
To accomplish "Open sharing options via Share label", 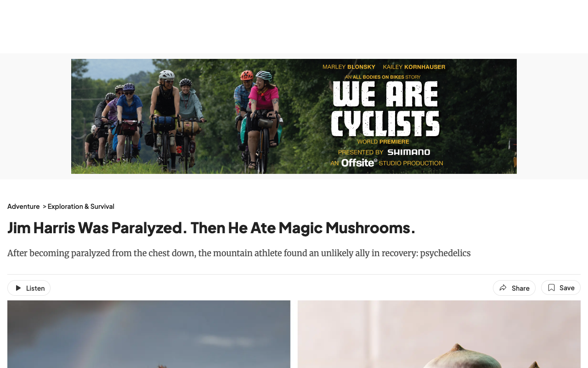I will tap(520, 288).
